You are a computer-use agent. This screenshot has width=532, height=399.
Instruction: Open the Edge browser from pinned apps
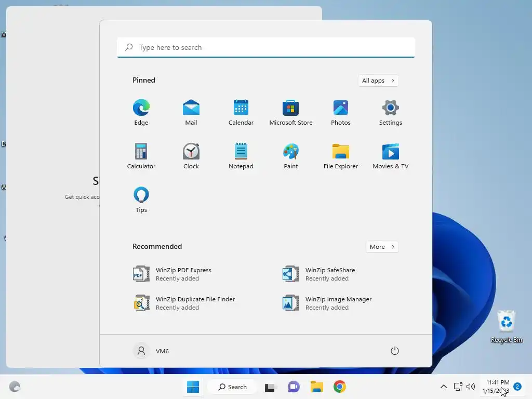point(141,113)
